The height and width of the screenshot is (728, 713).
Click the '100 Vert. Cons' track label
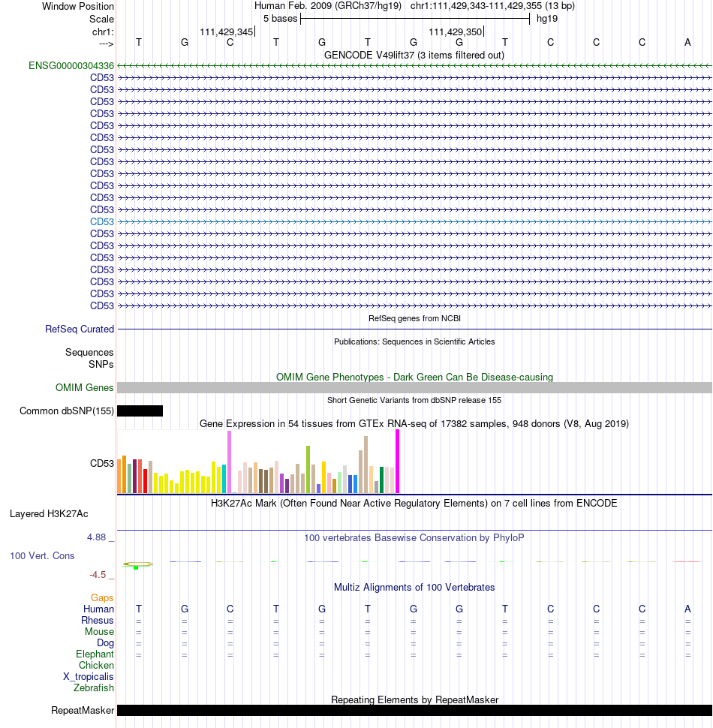[x=42, y=555]
